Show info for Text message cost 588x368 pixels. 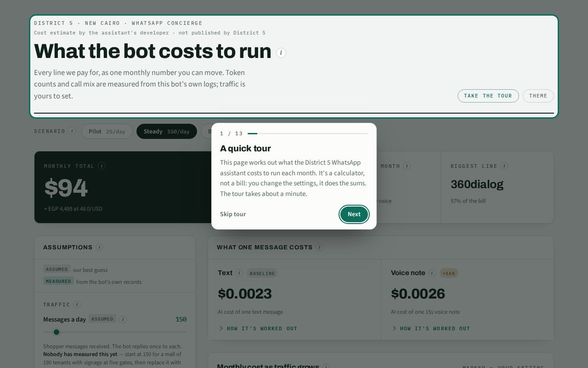point(239,273)
